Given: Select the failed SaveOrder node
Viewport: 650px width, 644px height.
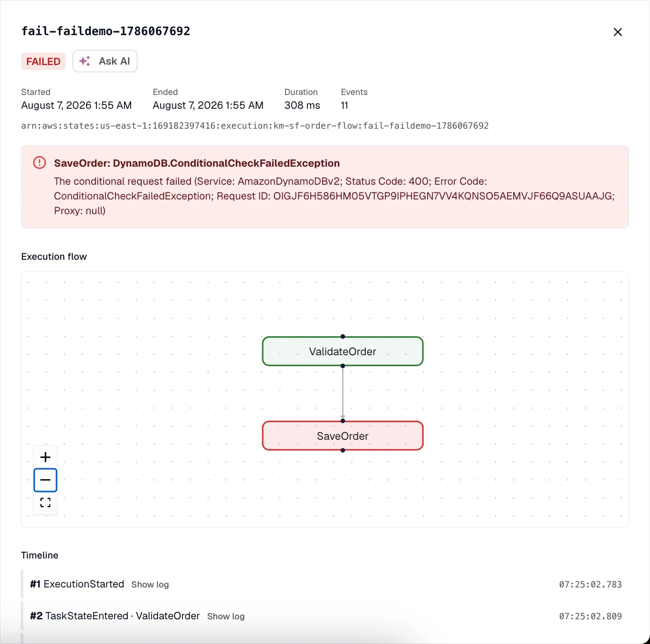Looking at the screenshot, I should coord(343,436).
